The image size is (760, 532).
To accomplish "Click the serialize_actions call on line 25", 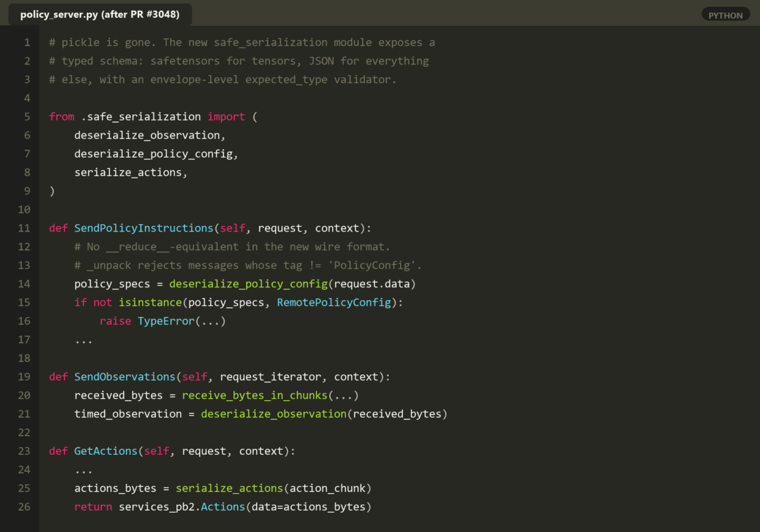I will [229, 488].
